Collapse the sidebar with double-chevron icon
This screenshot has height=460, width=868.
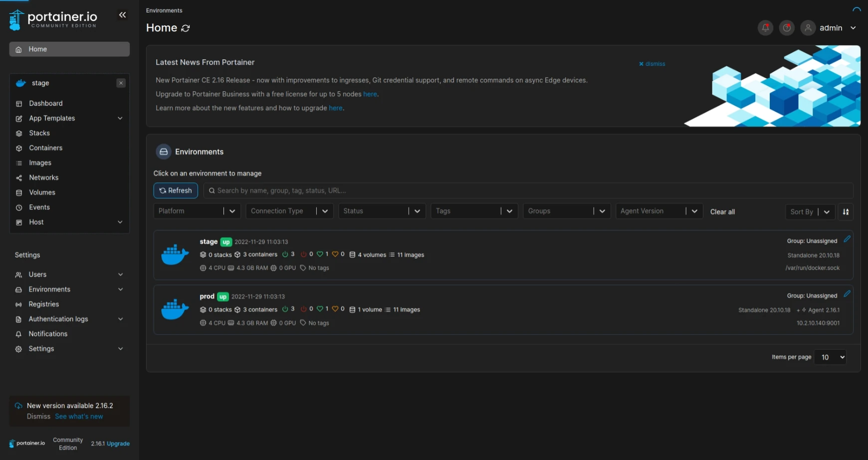(122, 15)
